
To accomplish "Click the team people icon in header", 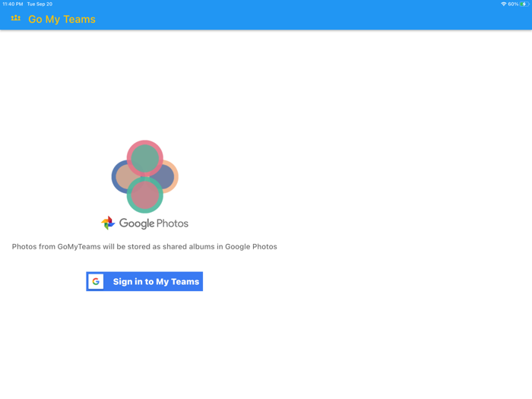I will pyautogui.click(x=16, y=18).
